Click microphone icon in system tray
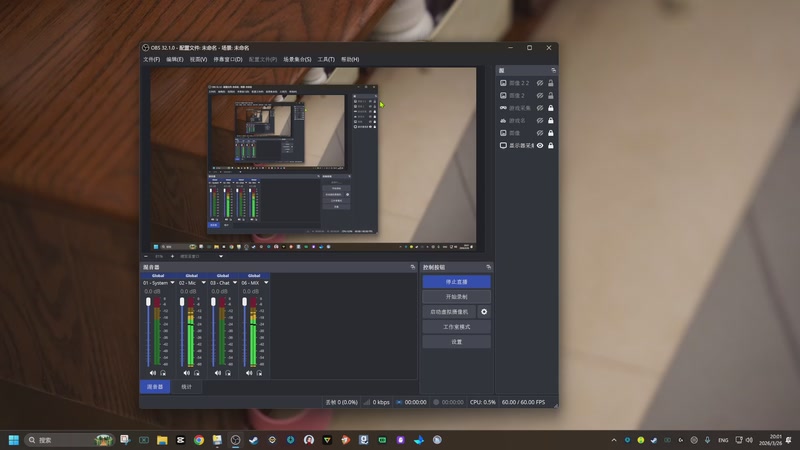The height and width of the screenshot is (450, 800). (x=707, y=440)
